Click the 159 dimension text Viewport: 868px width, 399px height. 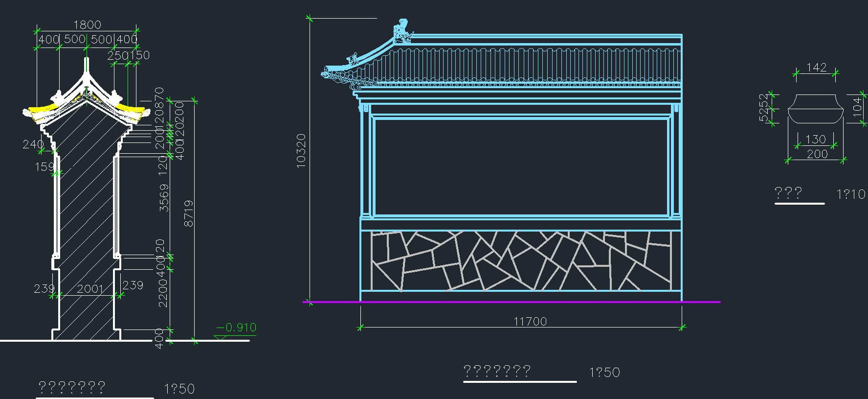(x=44, y=167)
